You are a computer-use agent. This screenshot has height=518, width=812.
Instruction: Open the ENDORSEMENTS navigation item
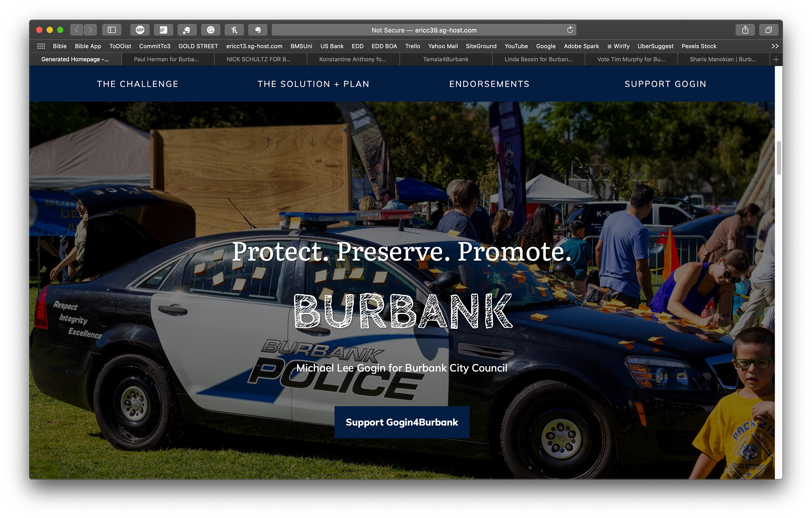pyautogui.click(x=489, y=84)
